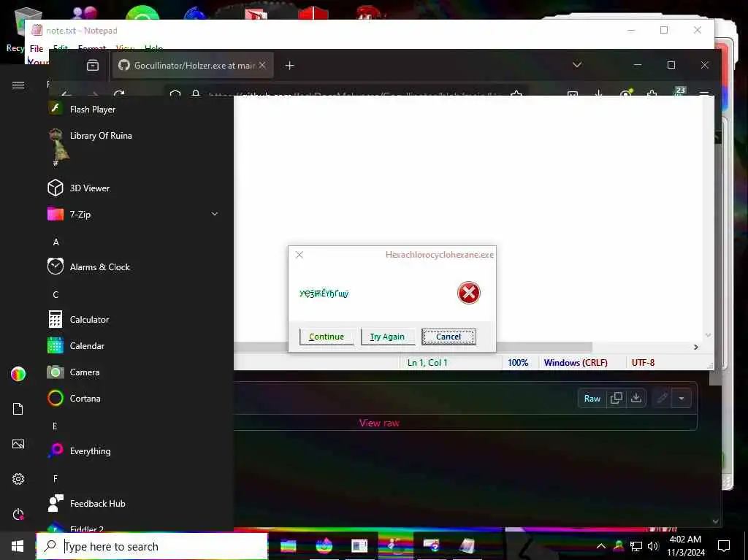Expand the 7-Zip folder chevron
This screenshot has height=560, width=748.
pos(215,214)
